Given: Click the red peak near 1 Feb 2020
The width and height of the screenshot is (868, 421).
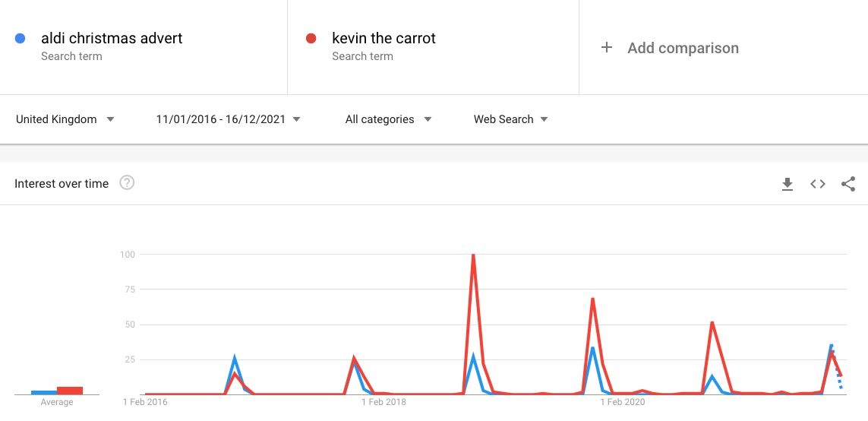Looking at the screenshot, I should 592,299.
